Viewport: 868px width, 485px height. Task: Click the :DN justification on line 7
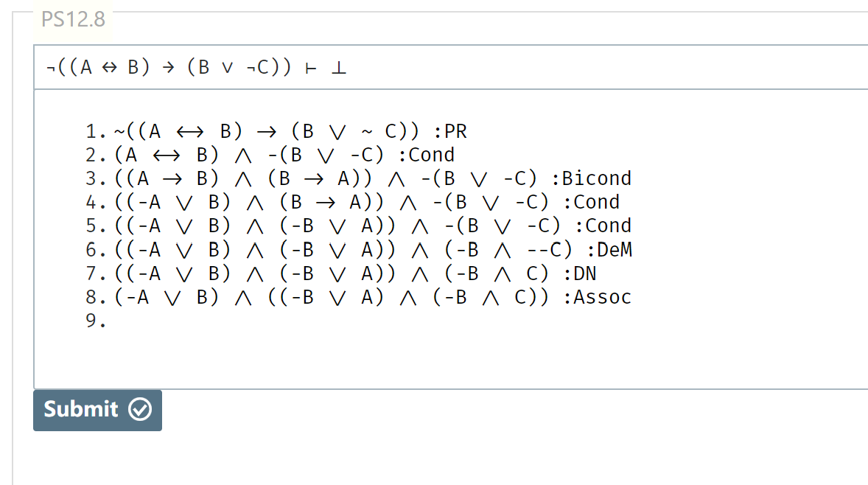pyautogui.click(x=580, y=273)
